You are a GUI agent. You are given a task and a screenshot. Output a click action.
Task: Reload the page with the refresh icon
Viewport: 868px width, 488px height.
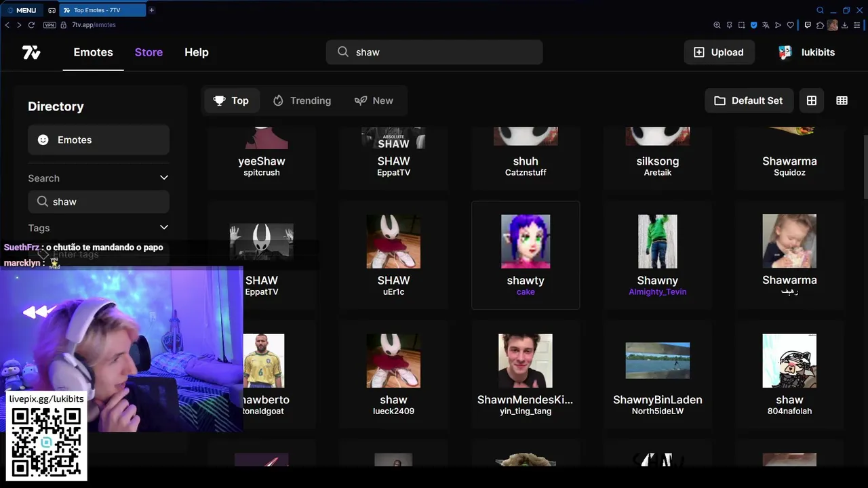pyautogui.click(x=31, y=25)
